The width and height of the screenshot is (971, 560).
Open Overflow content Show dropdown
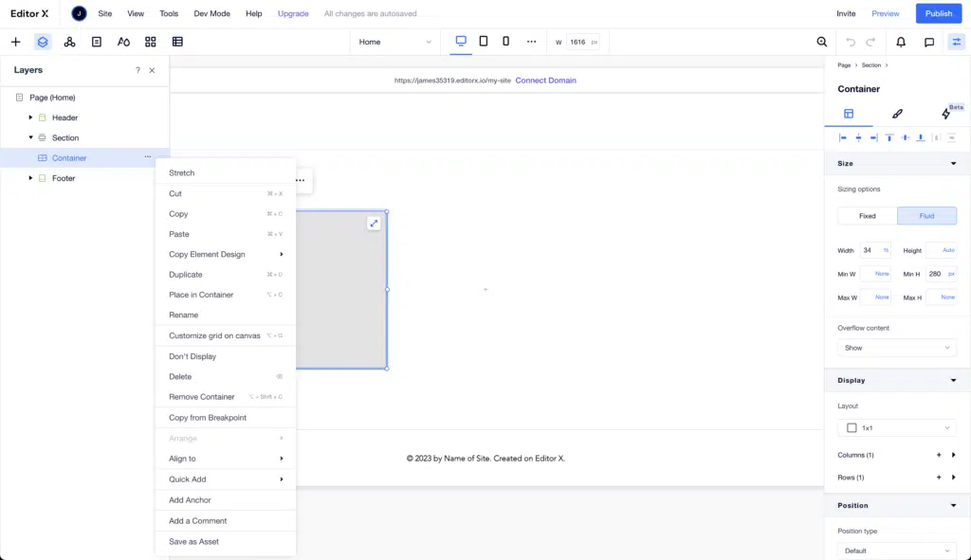coord(897,348)
